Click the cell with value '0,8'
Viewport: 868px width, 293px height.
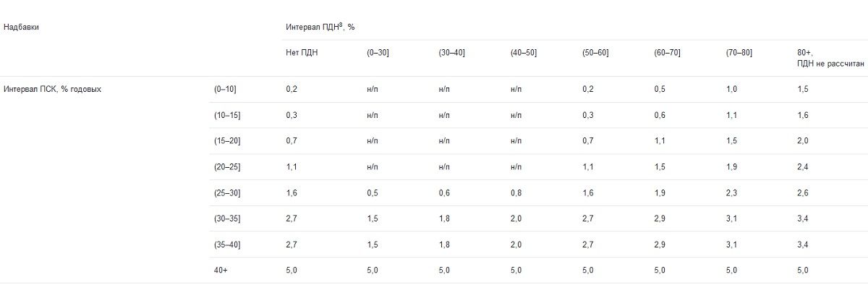516,193
